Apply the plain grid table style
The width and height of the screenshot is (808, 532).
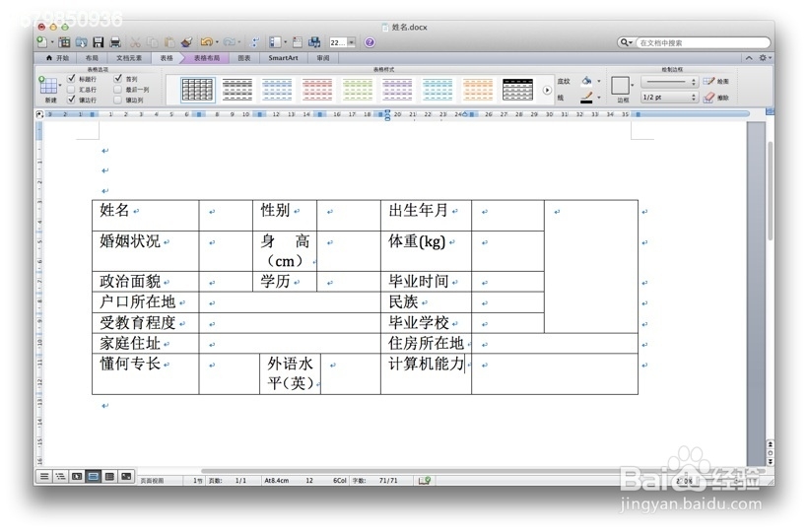coord(197,90)
